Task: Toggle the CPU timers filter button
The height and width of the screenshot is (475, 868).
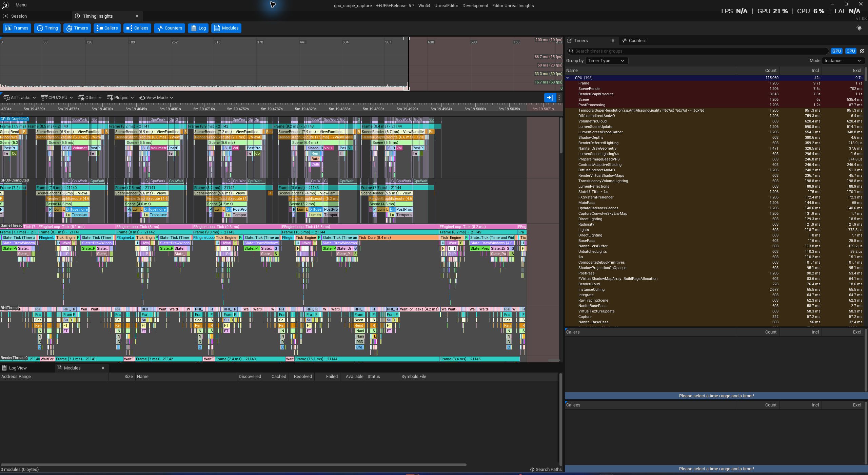Action: click(850, 51)
